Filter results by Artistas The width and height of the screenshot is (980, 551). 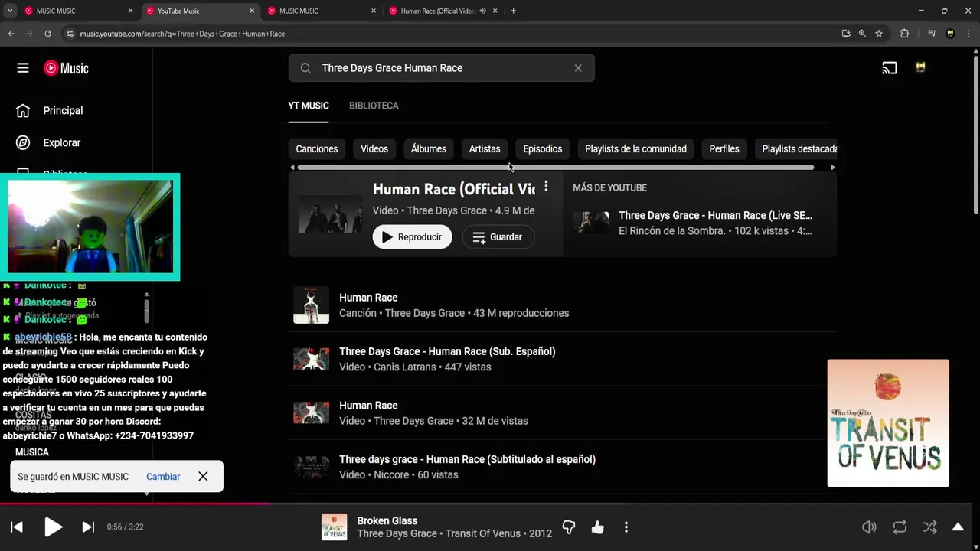(485, 148)
